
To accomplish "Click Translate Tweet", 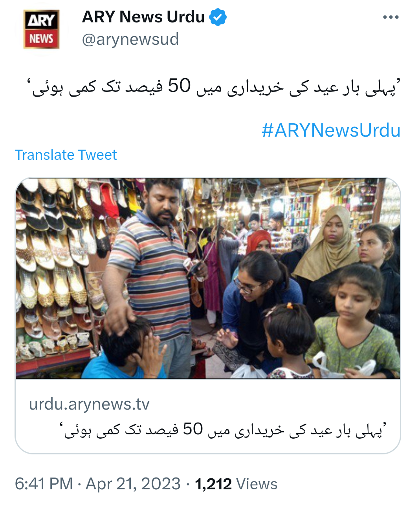I will pos(66,155).
